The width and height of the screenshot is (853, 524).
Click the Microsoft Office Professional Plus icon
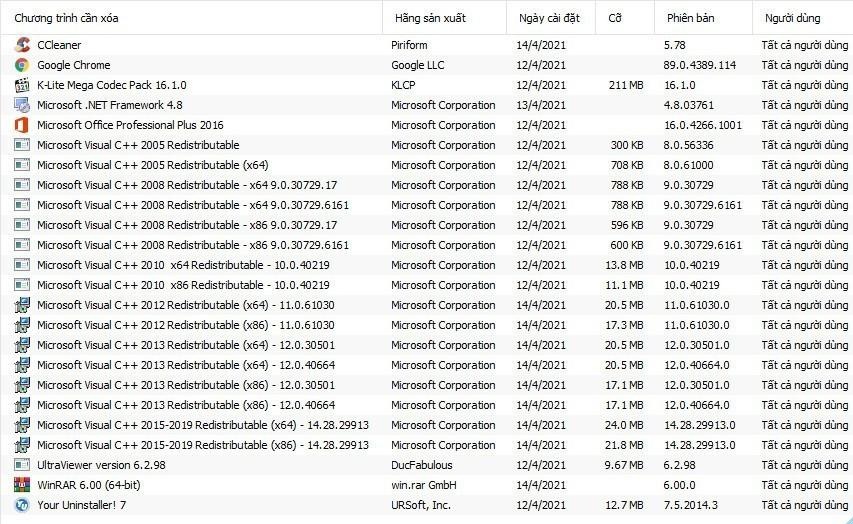pyautogui.click(x=22, y=125)
